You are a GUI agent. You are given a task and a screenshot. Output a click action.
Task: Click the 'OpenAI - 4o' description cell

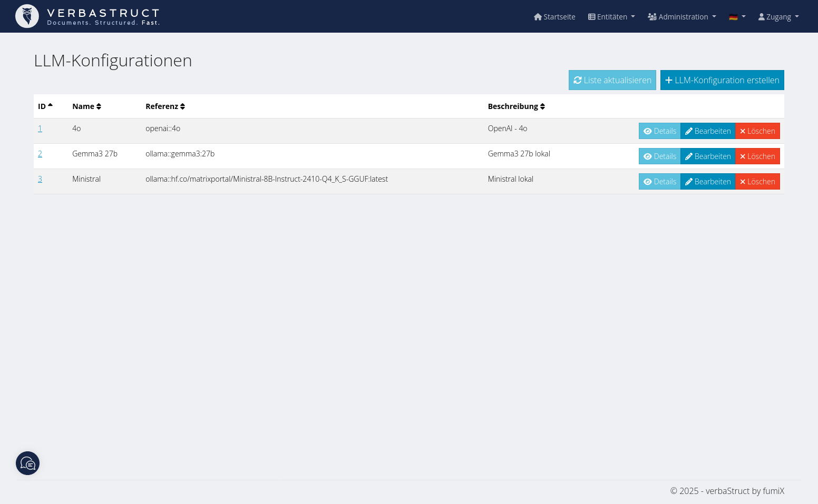coord(508,129)
